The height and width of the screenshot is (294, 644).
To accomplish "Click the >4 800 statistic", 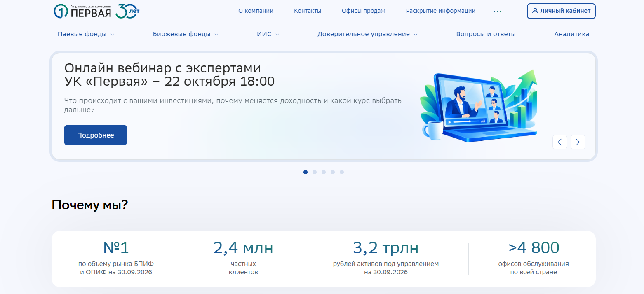I will pos(534,248).
